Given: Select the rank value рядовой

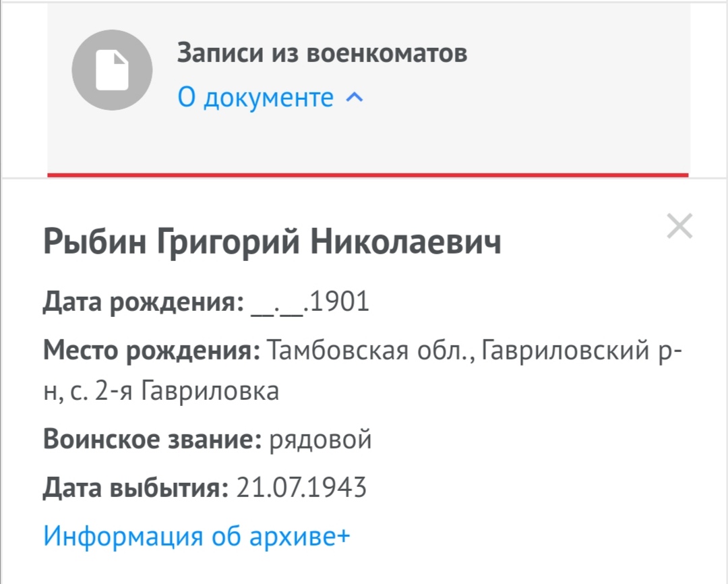Looking at the screenshot, I should 320,440.
